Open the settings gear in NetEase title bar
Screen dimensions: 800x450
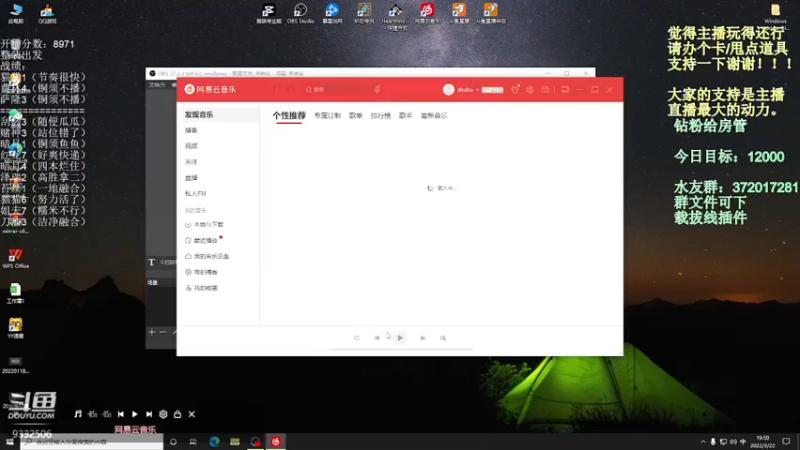pyautogui.click(x=530, y=89)
